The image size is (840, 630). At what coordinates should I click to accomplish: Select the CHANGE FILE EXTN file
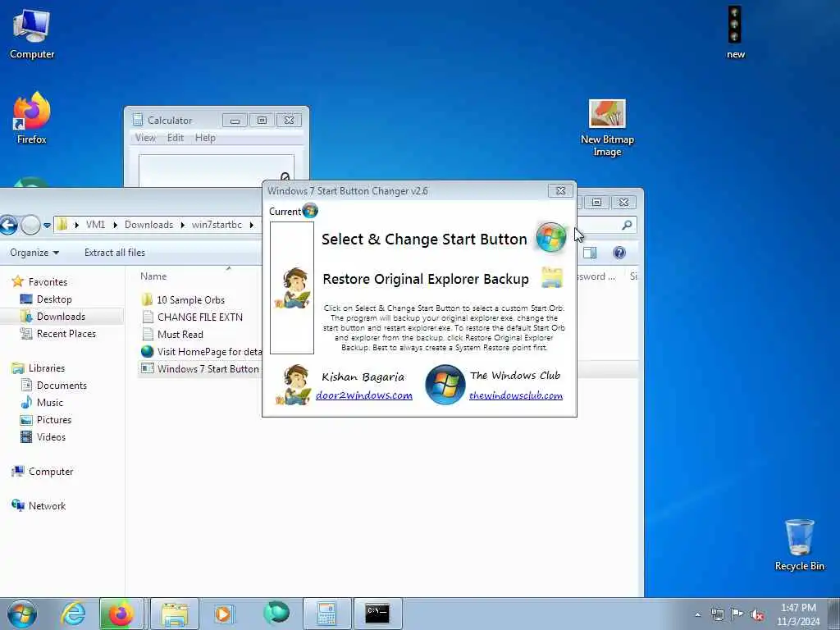pyautogui.click(x=193, y=317)
